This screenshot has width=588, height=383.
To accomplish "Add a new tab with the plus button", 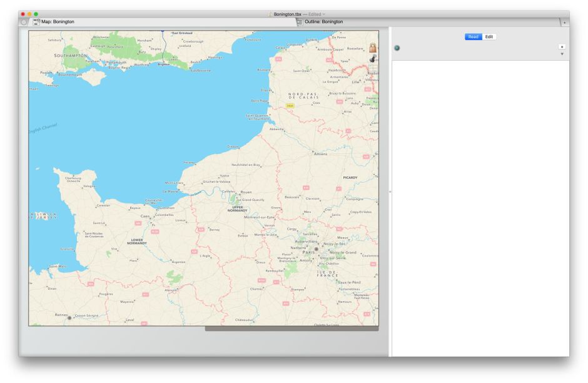I will (x=564, y=23).
